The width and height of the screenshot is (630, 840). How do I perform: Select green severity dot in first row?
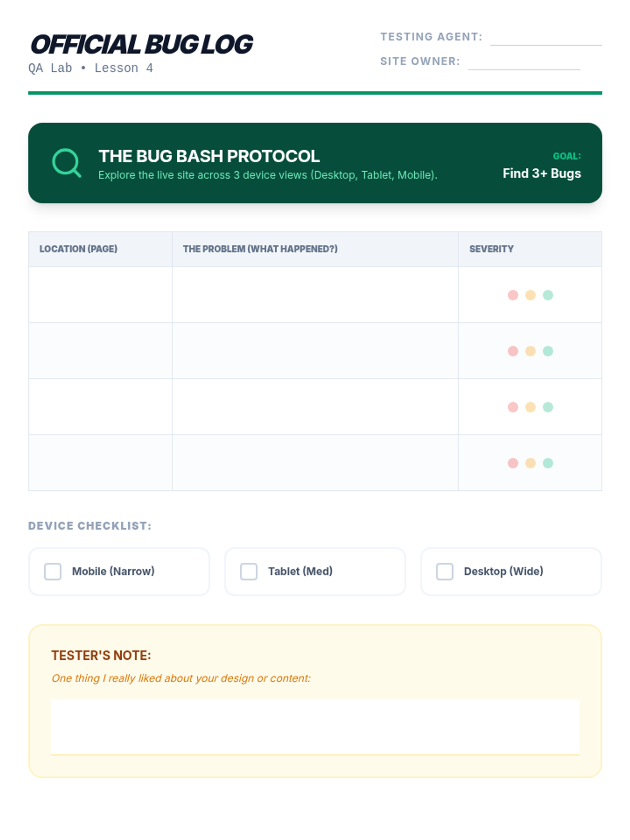click(548, 295)
